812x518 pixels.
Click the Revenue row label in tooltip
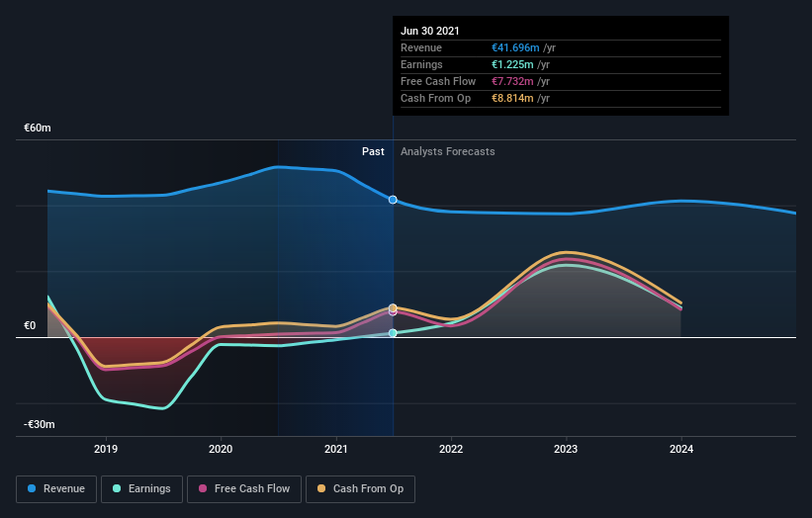click(421, 47)
